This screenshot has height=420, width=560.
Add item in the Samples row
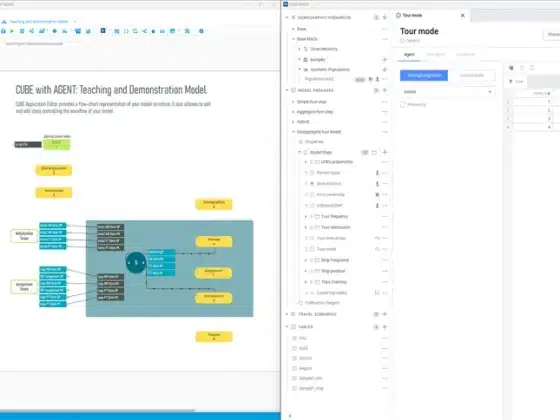point(385,60)
